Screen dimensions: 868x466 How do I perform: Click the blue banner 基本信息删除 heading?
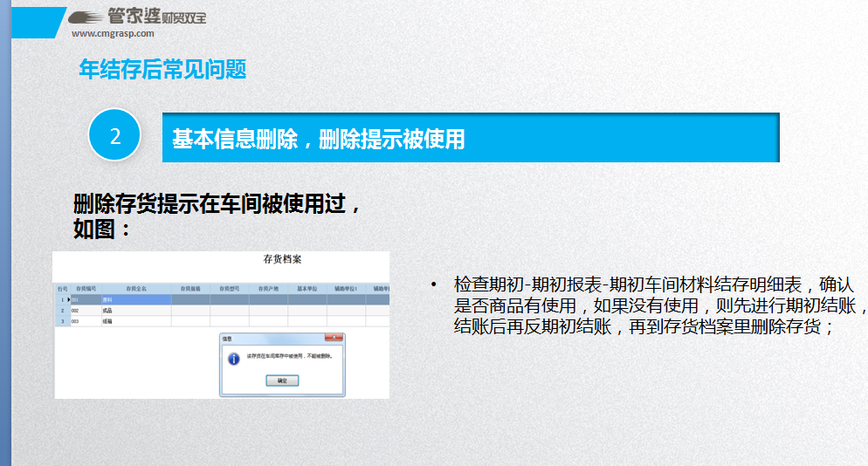coord(470,138)
